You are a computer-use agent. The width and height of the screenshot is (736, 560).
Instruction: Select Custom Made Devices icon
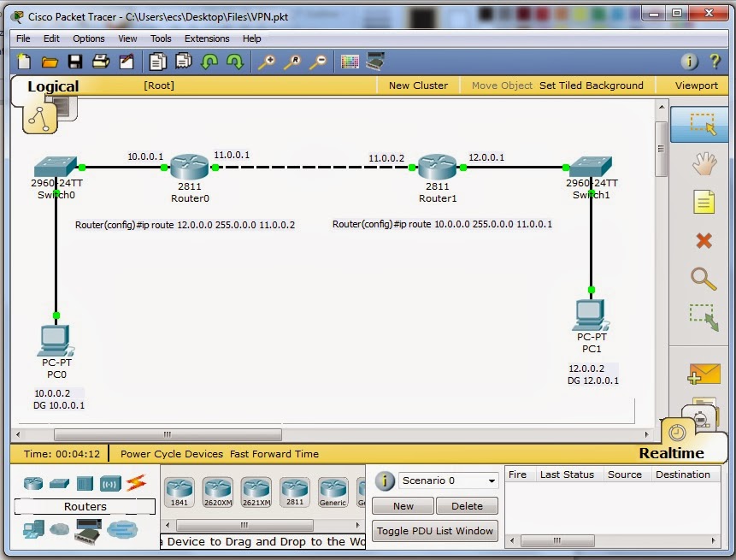click(x=88, y=531)
